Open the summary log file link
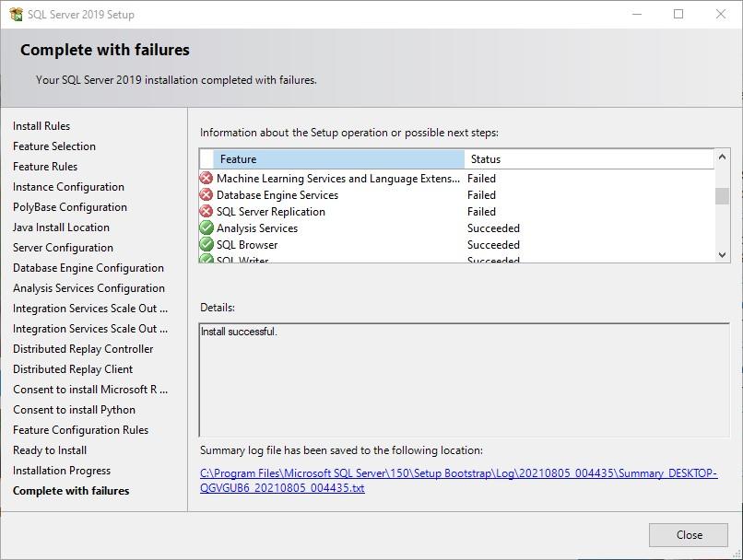This screenshot has height=560, width=743. 458,481
